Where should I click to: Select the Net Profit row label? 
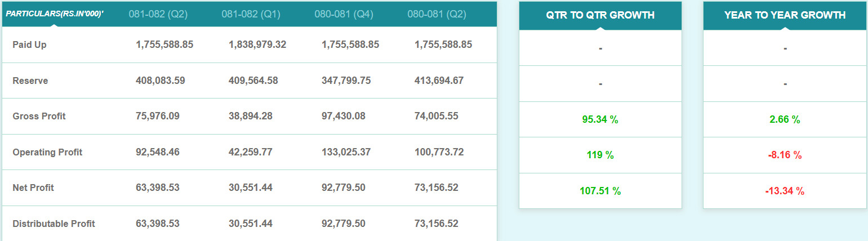(33, 188)
